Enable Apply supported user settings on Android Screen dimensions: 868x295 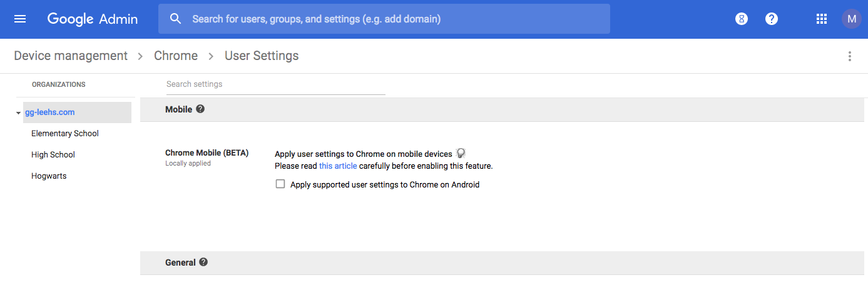(x=280, y=184)
